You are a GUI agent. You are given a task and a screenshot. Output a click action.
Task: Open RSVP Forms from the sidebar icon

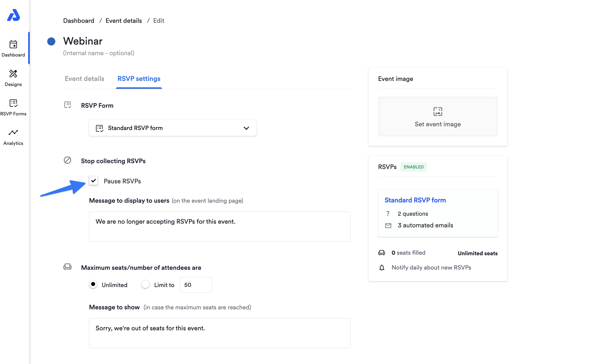(13, 103)
